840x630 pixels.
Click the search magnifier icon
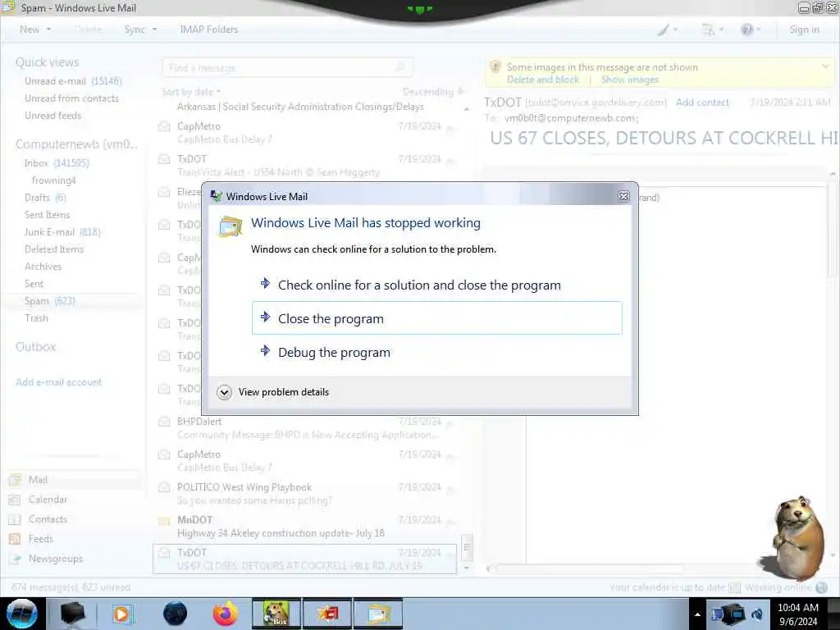[x=400, y=67]
